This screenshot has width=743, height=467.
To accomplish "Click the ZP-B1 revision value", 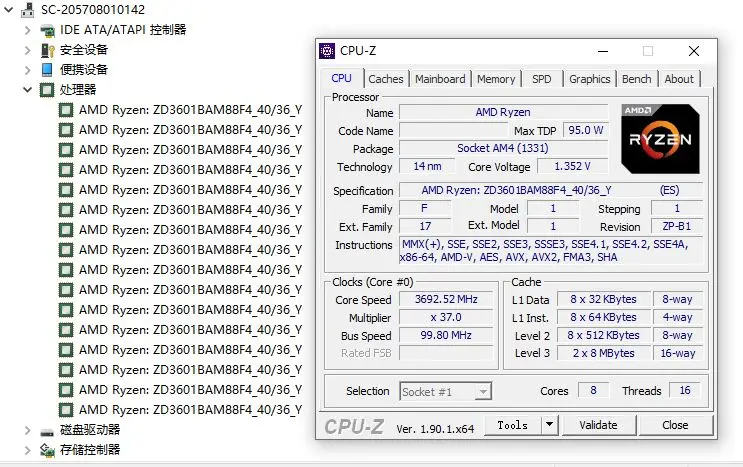I will (x=677, y=226).
